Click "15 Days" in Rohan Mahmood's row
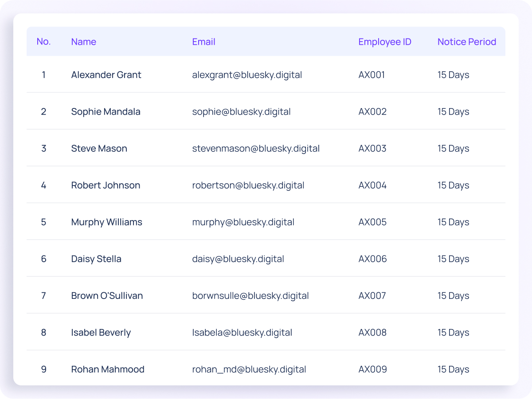 pos(453,369)
